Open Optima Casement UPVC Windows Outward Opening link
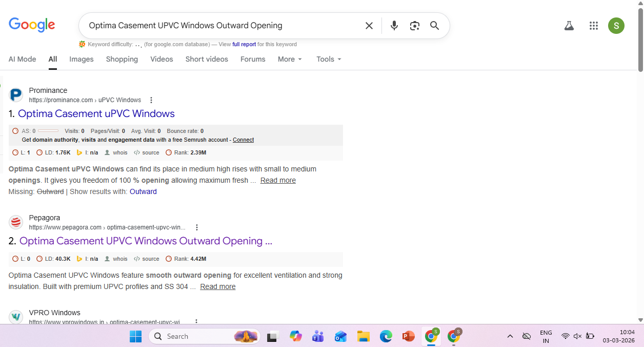Screen dimensions: 644x347 click(x=146, y=241)
